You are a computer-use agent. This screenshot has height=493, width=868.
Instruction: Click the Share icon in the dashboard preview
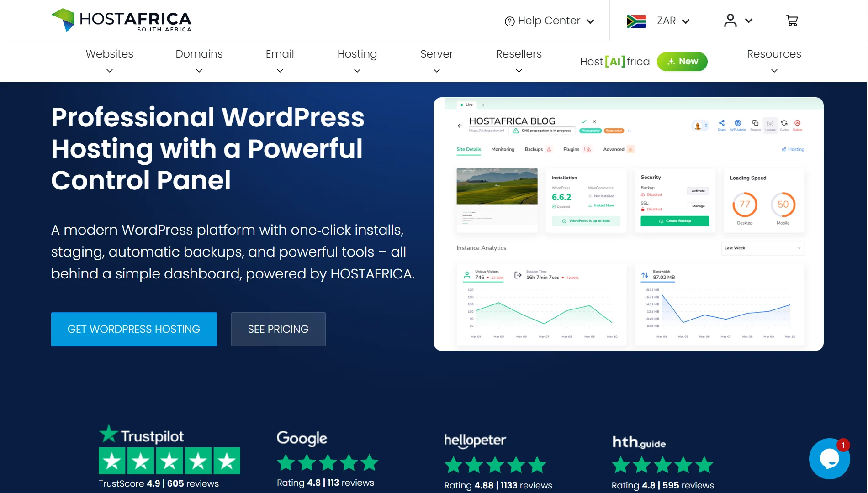coord(721,123)
